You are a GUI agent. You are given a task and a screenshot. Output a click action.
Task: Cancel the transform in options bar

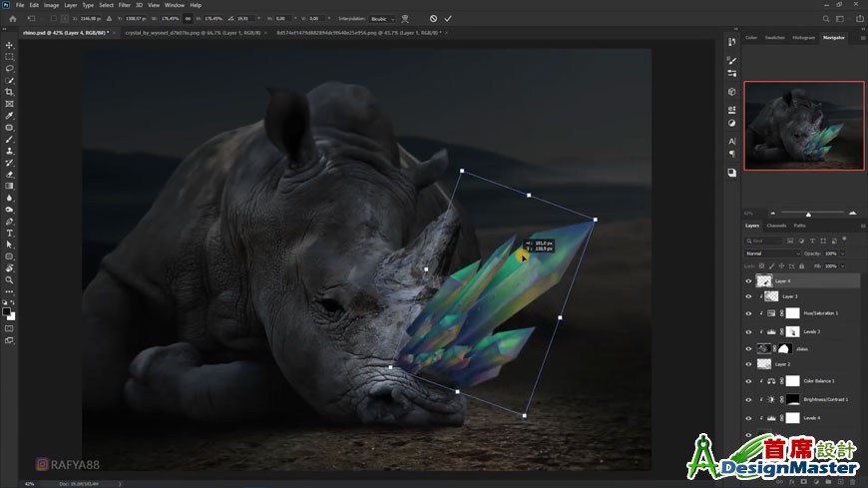(x=433, y=19)
